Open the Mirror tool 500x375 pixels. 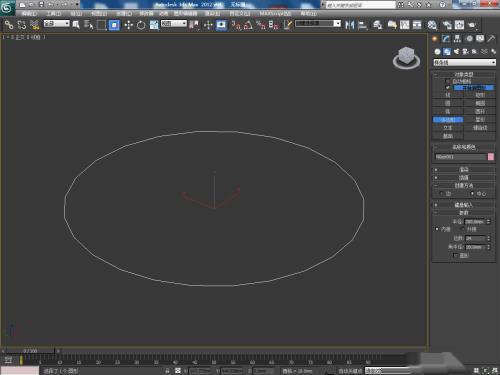coord(349,25)
